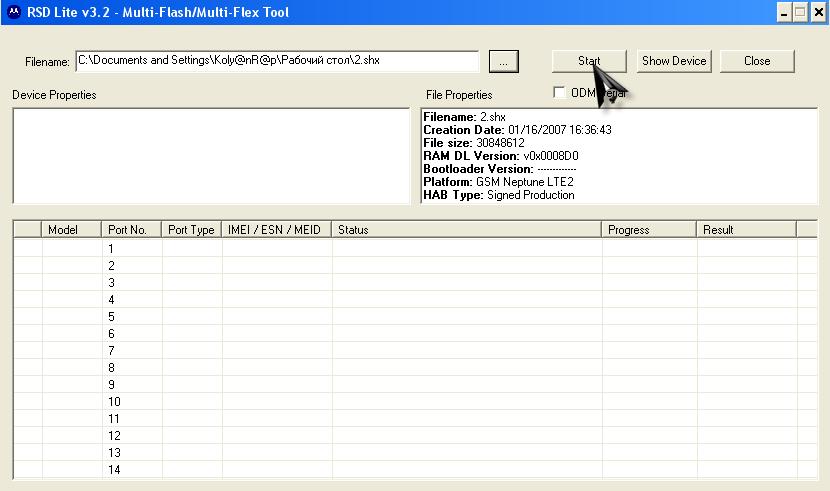
Task: Select port row 3
Action: coord(415,282)
